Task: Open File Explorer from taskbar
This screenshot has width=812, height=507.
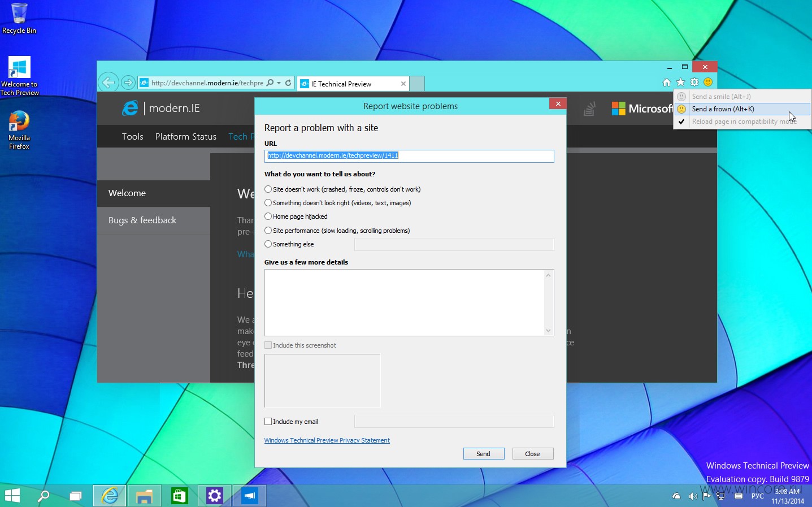Action: tap(145, 496)
